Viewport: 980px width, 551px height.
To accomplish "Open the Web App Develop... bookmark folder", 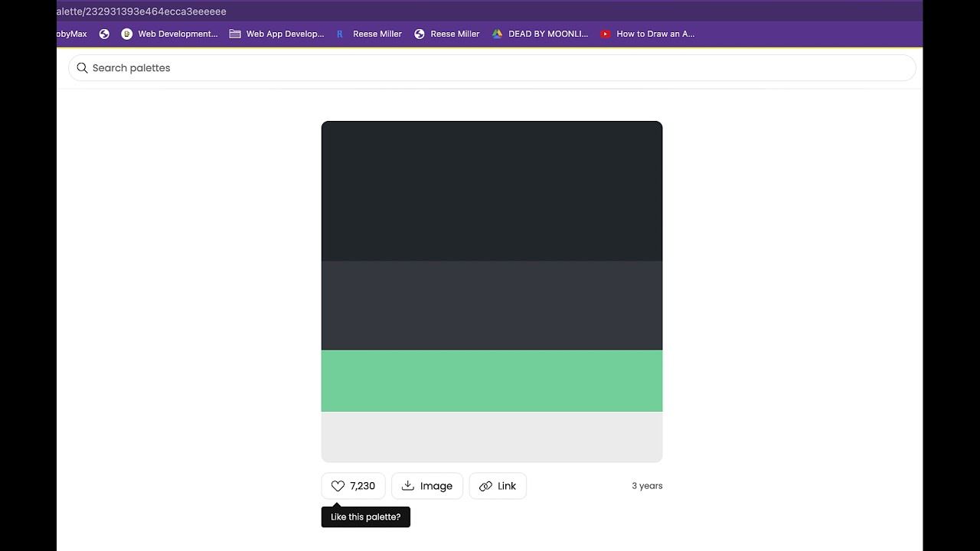I will pos(276,34).
